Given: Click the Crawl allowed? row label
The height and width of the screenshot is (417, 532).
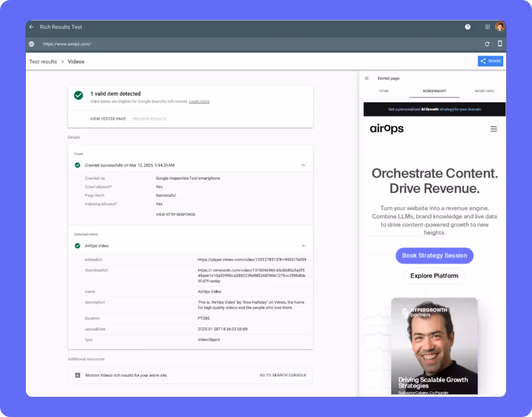Looking at the screenshot, I should tap(98, 187).
